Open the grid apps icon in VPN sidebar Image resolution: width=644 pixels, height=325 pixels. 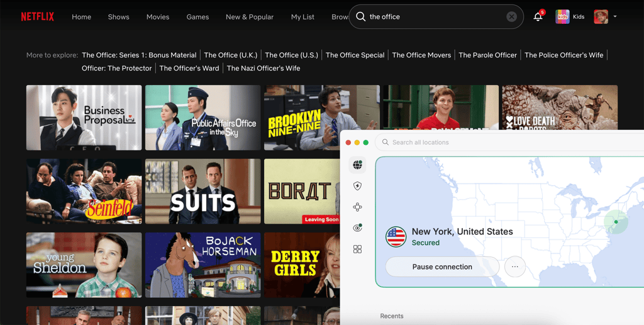357,249
